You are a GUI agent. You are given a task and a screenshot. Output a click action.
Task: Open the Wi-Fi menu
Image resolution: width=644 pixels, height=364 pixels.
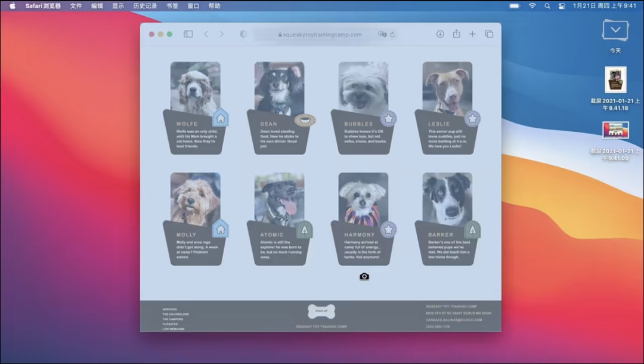(532, 6)
